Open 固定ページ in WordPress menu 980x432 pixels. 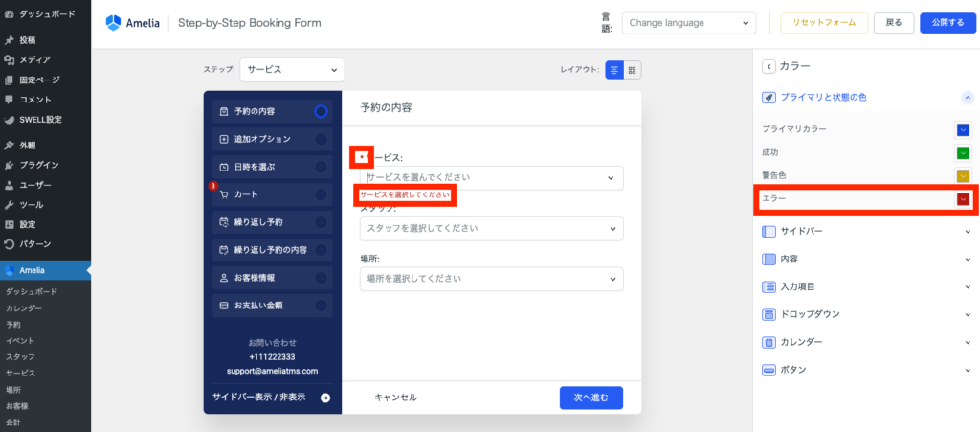click(x=39, y=80)
